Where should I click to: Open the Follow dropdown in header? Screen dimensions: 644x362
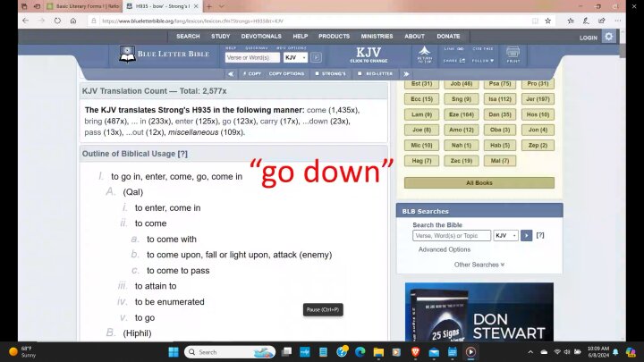click(483, 61)
